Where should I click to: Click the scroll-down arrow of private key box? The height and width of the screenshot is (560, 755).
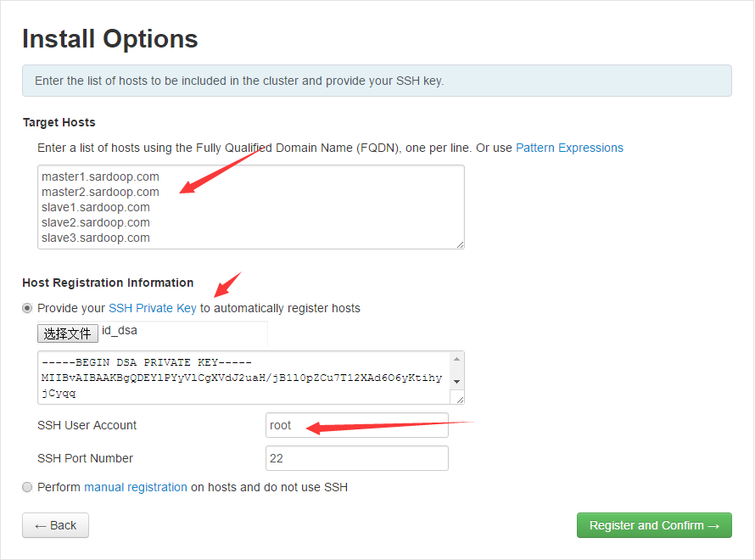pos(458,381)
